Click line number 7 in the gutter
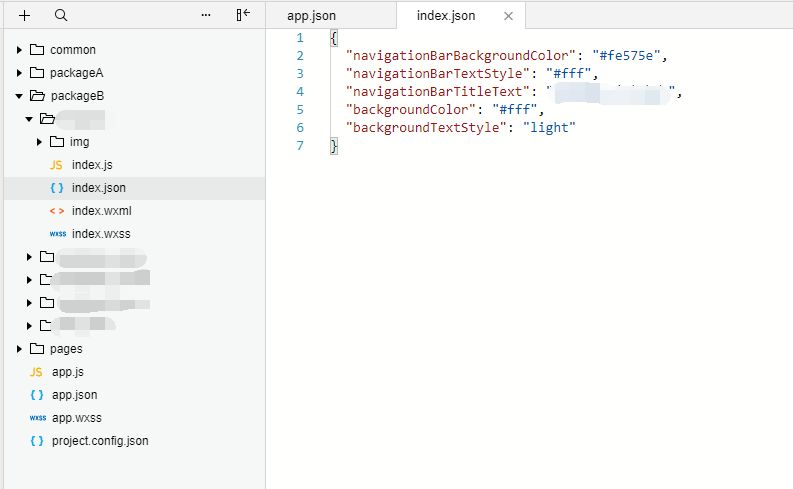The height and width of the screenshot is (489, 793). 300,146
